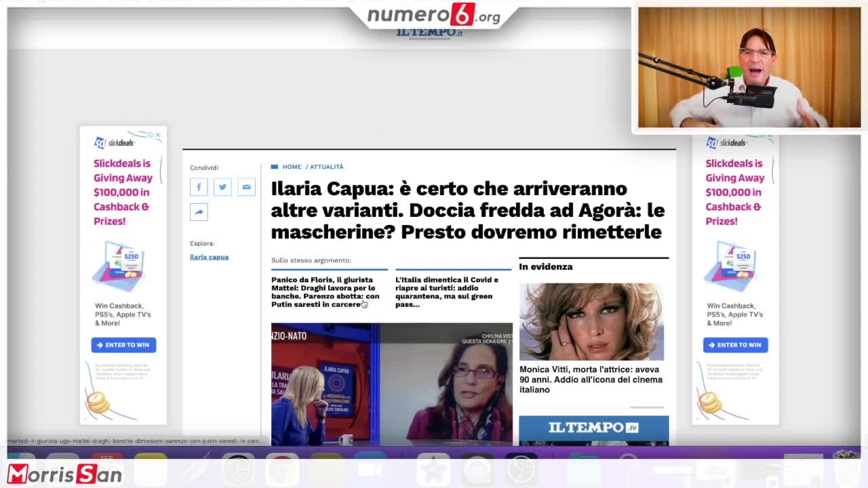Click 'Slickdeals is Giving Away $100,000' text in right ad
Screen dimensions: 868x488
point(734,192)
